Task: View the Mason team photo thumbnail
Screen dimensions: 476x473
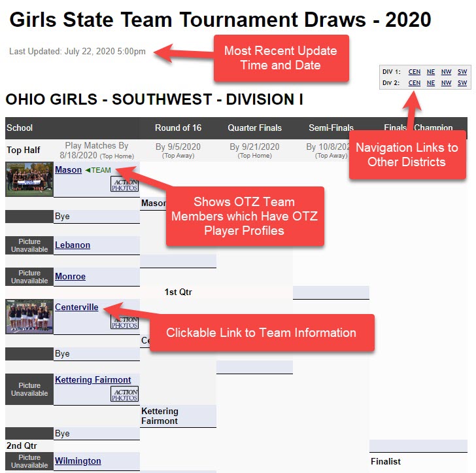Action: coord(29,179)
